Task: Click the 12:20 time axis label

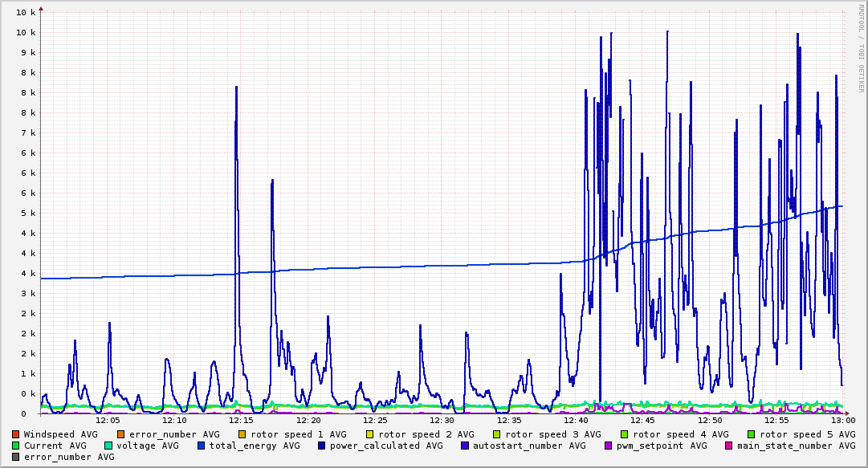Action: tap(308, 421)
